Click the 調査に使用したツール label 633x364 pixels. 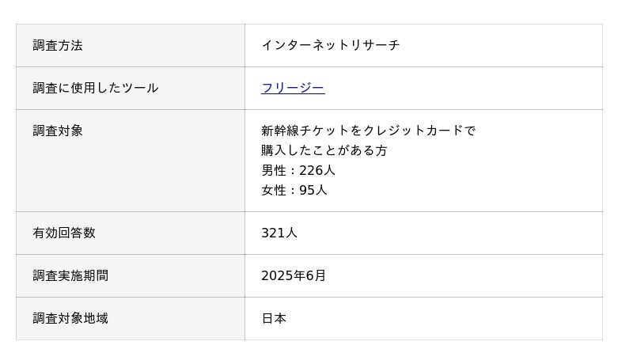tap(96, 88)
